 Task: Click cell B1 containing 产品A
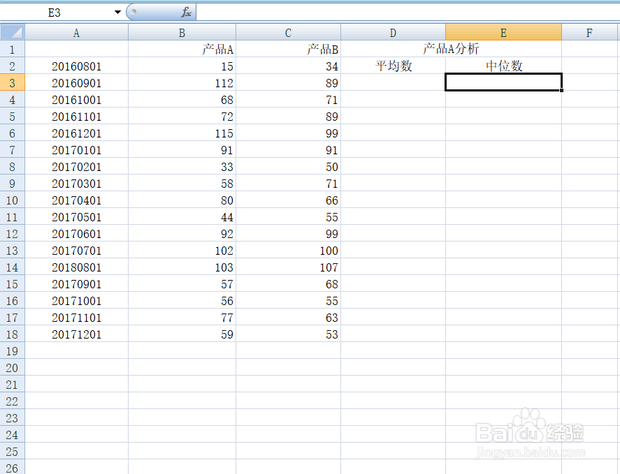pos(182,49)
